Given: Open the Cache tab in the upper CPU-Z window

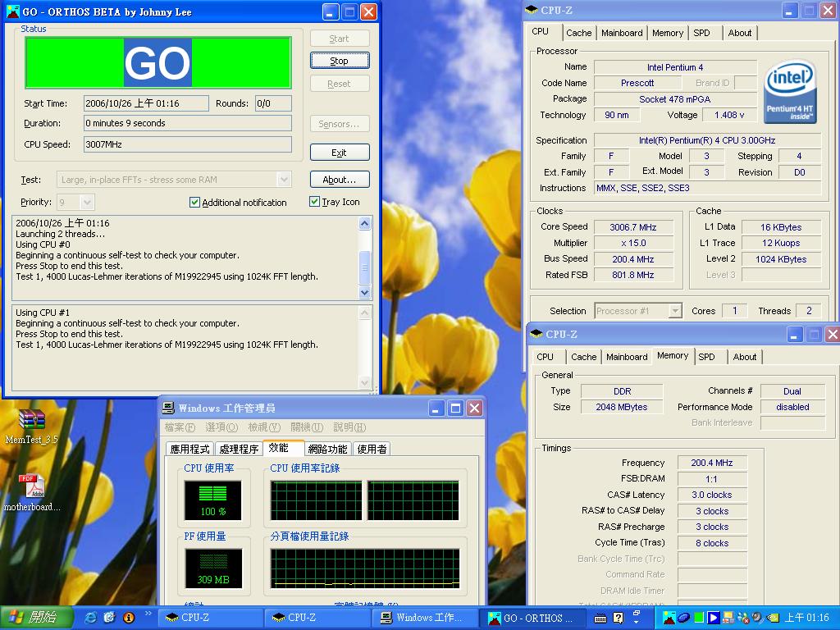Looking at the screenshot, I should point(579,33).
